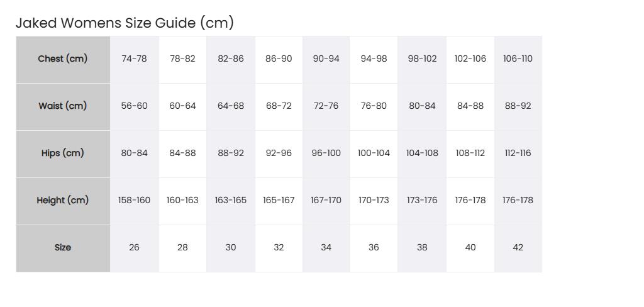The height and width of the screenshot is (307, 644).
Task: Click the size 26 cell
Action: pos(135,248)
